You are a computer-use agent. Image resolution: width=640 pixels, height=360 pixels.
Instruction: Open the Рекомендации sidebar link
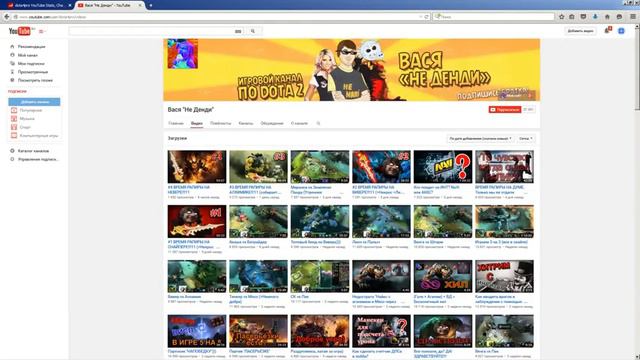point(31,47)
